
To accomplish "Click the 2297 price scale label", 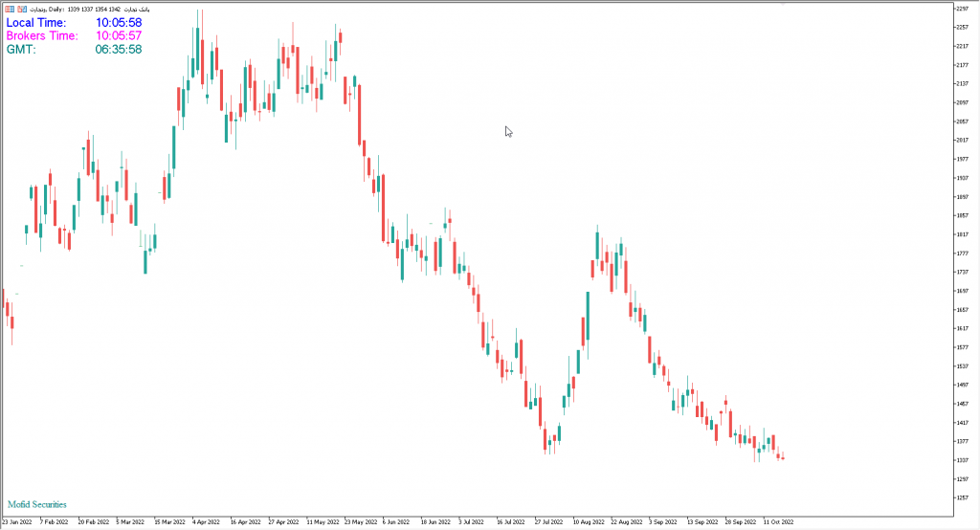I will point(962,8).
